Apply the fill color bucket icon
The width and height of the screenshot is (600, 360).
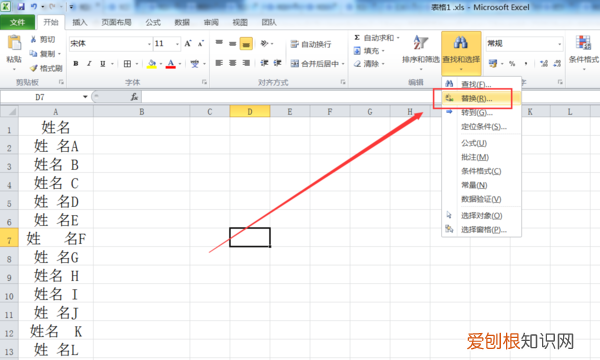point(152,64)
